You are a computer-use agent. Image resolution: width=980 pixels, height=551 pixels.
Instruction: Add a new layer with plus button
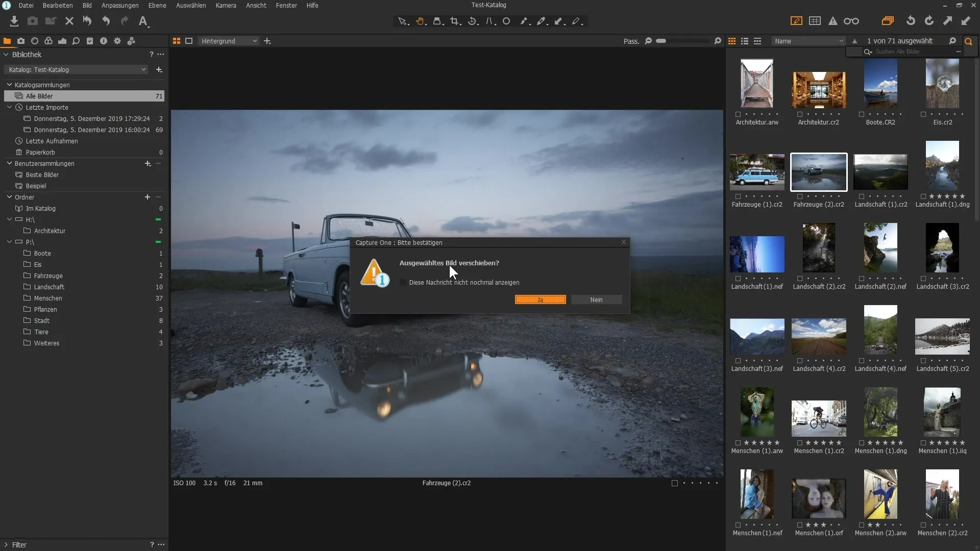[267, 41]
